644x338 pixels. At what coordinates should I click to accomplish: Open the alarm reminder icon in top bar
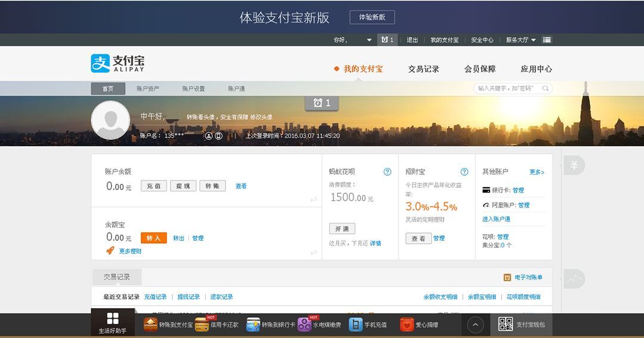coord(387,40)
